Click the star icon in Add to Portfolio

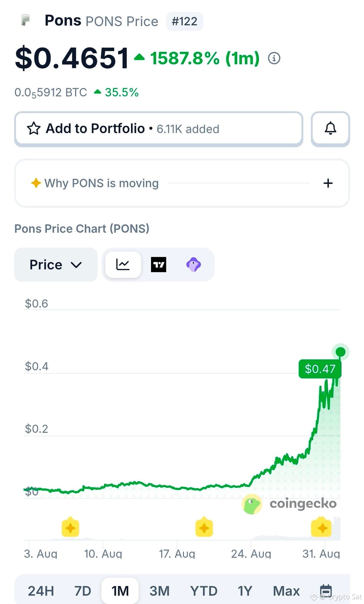(x=34, y=129)
